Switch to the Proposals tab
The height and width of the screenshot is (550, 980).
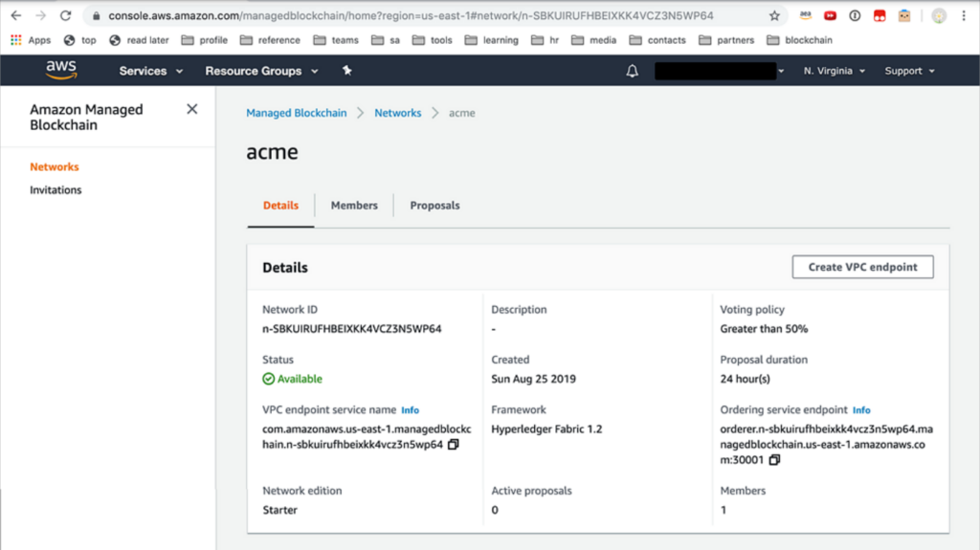(435, 206)
